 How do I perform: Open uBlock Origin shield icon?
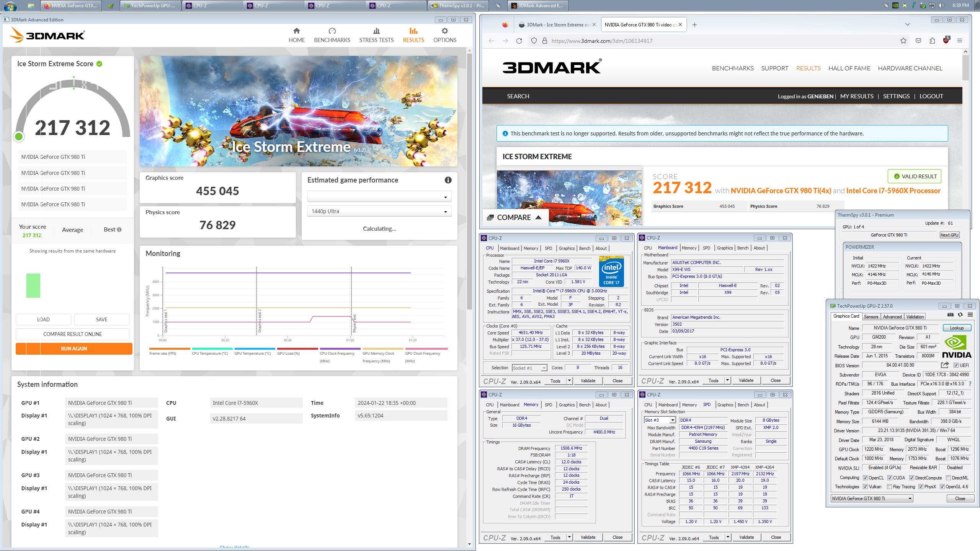[x=946, y=40]
